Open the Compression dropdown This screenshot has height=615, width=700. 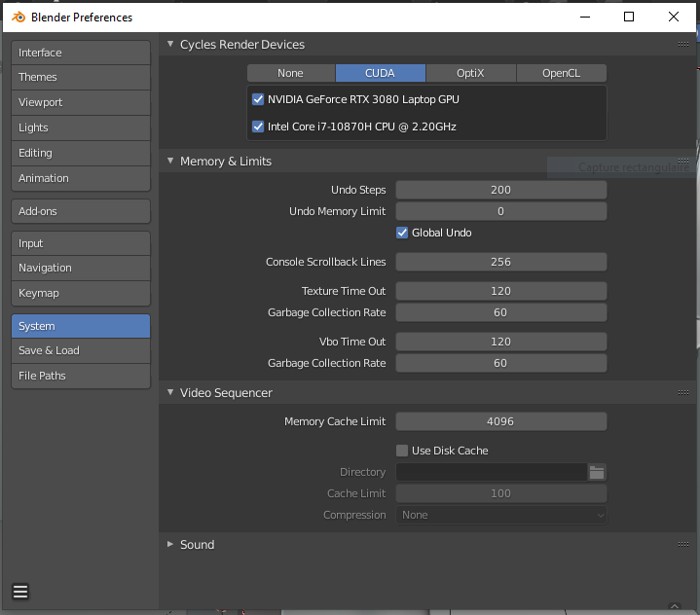tap(500, 515)
